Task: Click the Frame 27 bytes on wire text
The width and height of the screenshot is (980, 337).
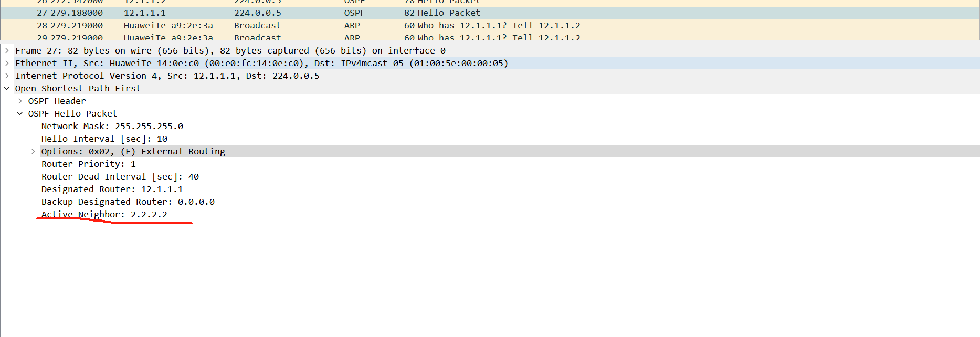Action: click(230, 50)
